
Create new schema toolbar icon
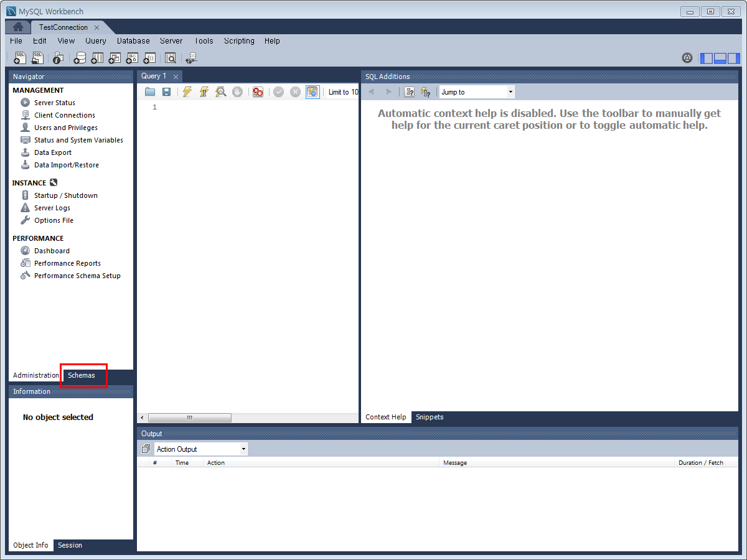[80, 58]
